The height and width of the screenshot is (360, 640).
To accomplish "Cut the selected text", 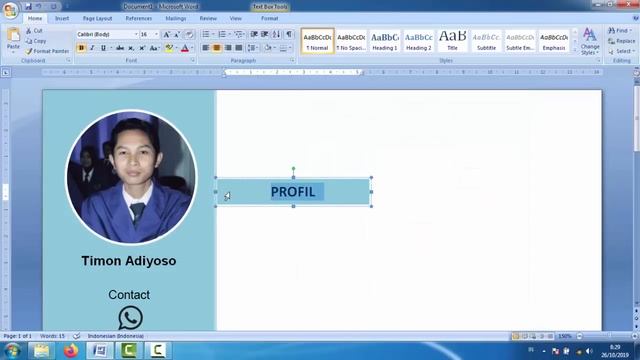I will [x=34, y=31].
